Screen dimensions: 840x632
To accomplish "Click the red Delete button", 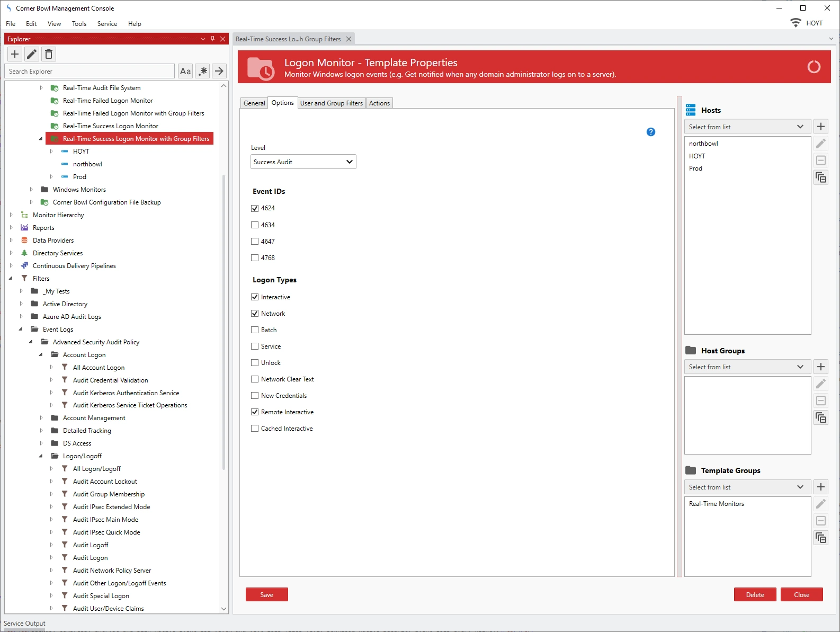I will tap(755, 594).
